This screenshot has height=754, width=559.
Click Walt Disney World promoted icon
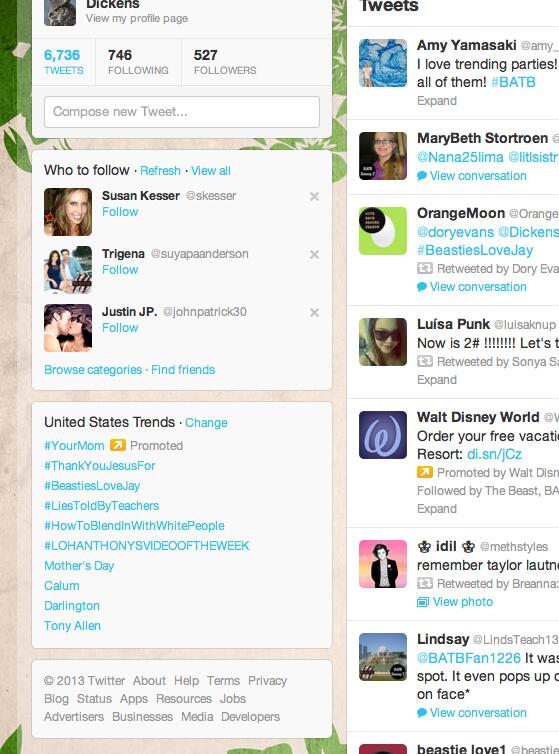point(424,473)
